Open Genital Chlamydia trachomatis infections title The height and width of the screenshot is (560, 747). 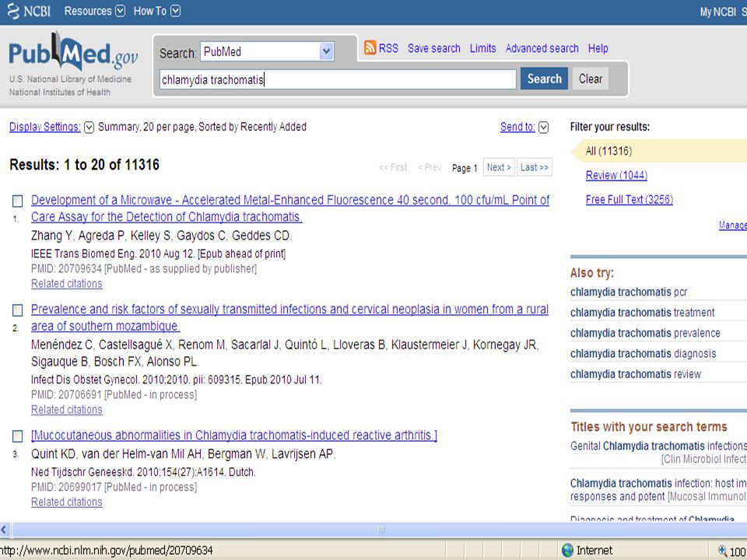coord(658,446)
